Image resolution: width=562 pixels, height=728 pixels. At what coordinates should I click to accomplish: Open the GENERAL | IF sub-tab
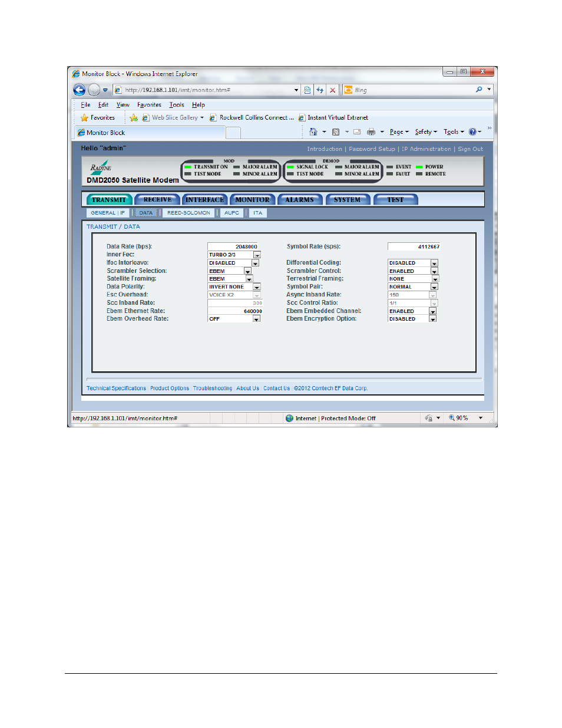tap(108, 213)
